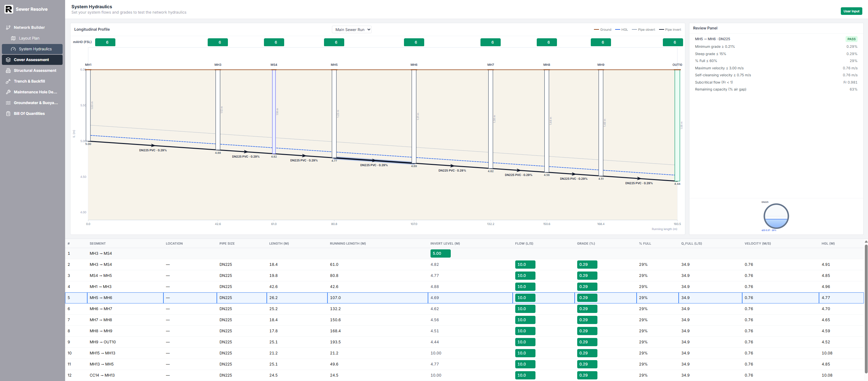This screenshot has height=381, width=868.
Task: Edit invert level 5.00 in row 1
Action: (440, 253)
